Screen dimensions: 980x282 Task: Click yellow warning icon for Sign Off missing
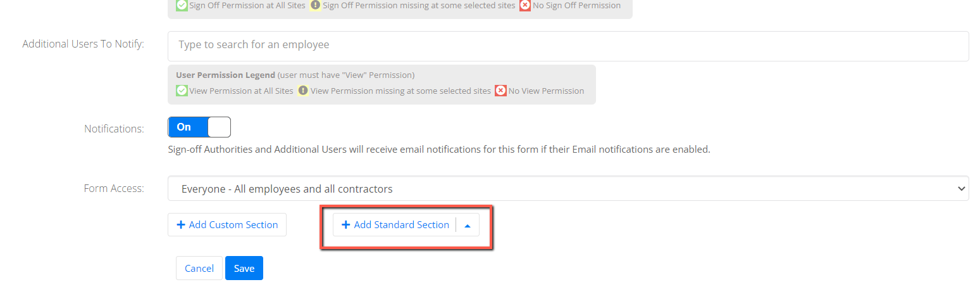315,5
